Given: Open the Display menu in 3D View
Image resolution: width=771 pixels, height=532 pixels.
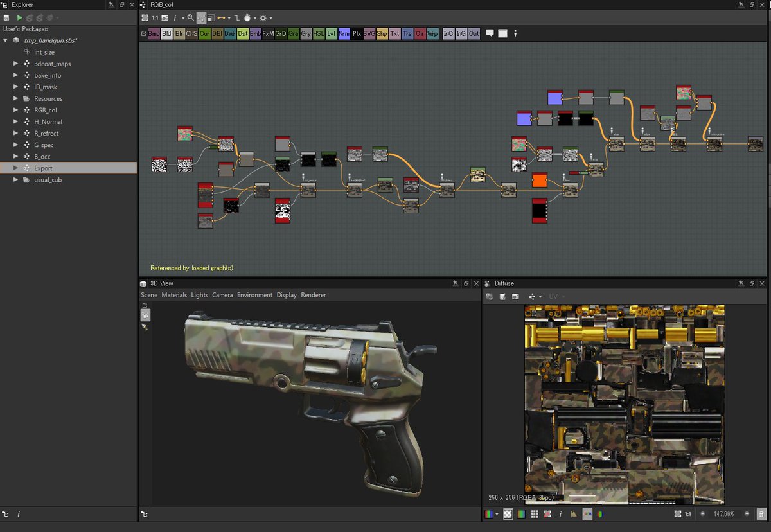Looking at the screenshot, I should pos(287,295).
